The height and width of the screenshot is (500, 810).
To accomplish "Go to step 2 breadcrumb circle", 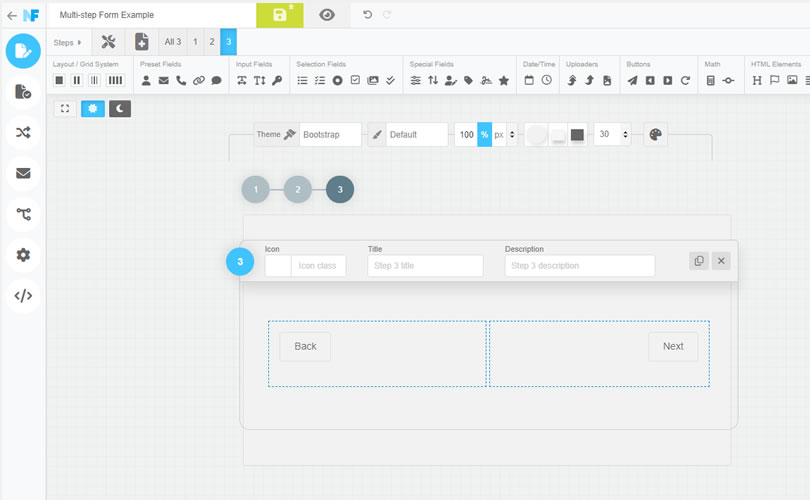I will (298, 189).
